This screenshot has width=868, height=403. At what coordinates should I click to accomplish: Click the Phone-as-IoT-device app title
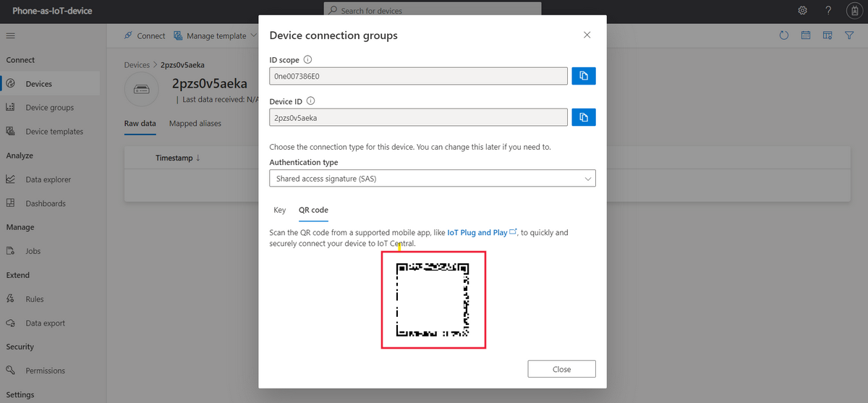coord(52,12)
